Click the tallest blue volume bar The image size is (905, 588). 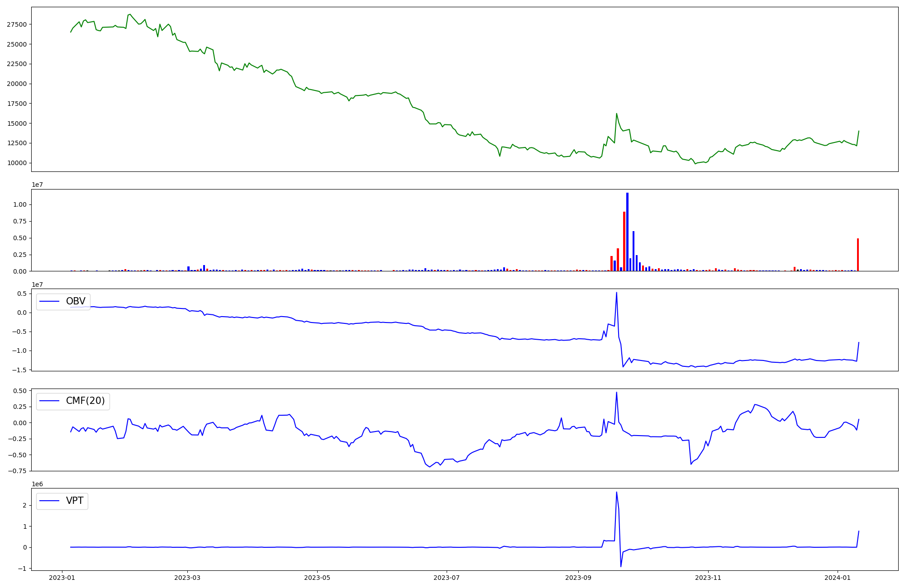(627, 232)
